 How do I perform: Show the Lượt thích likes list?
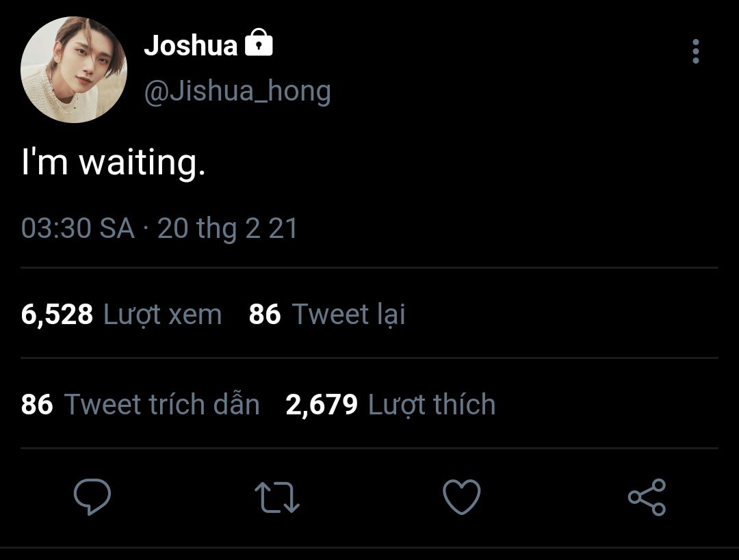point(432,405)
